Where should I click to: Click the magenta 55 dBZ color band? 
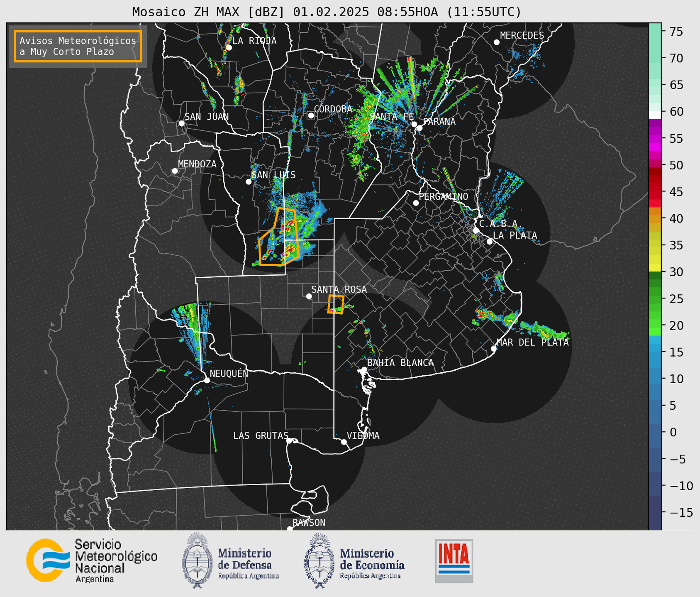(655, 139)
